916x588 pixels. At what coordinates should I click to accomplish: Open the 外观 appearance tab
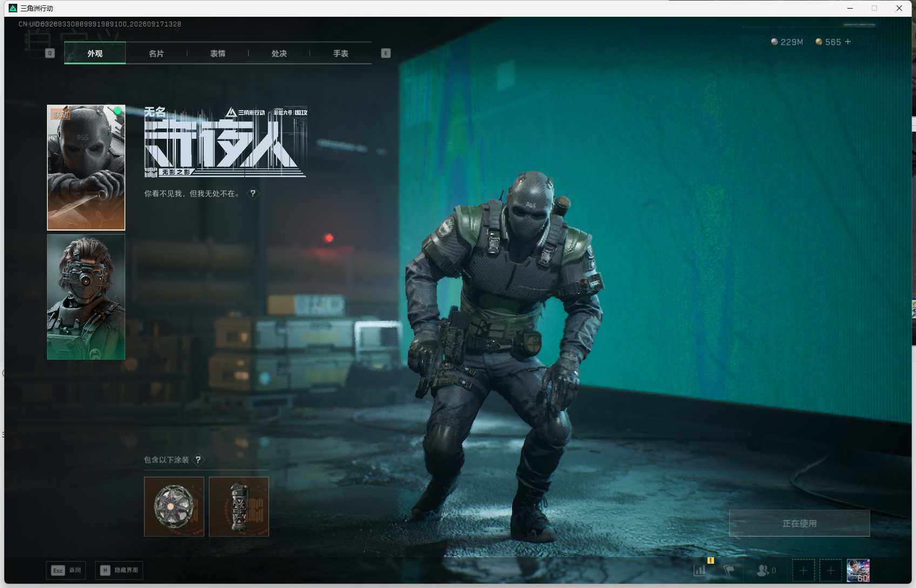click(x=95, y=53)
